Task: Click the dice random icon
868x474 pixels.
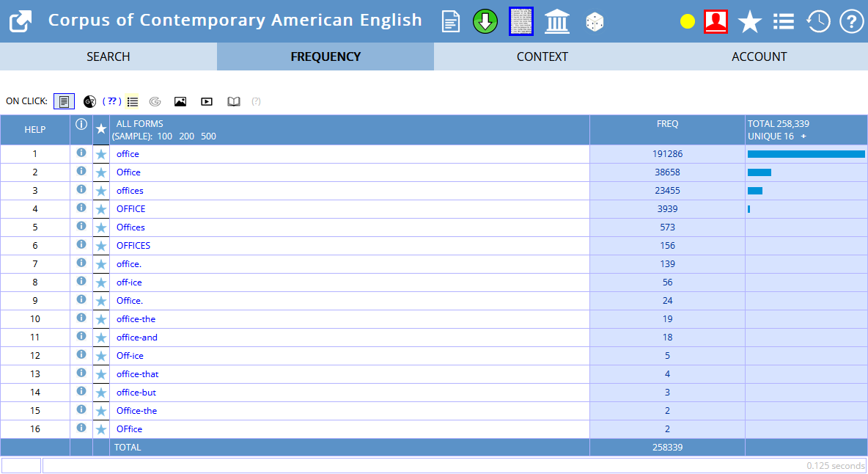Action: (595, 22)
